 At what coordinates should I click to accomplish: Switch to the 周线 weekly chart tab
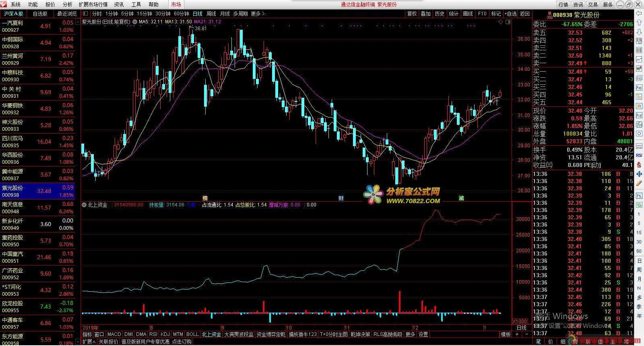tap(211, 14)
